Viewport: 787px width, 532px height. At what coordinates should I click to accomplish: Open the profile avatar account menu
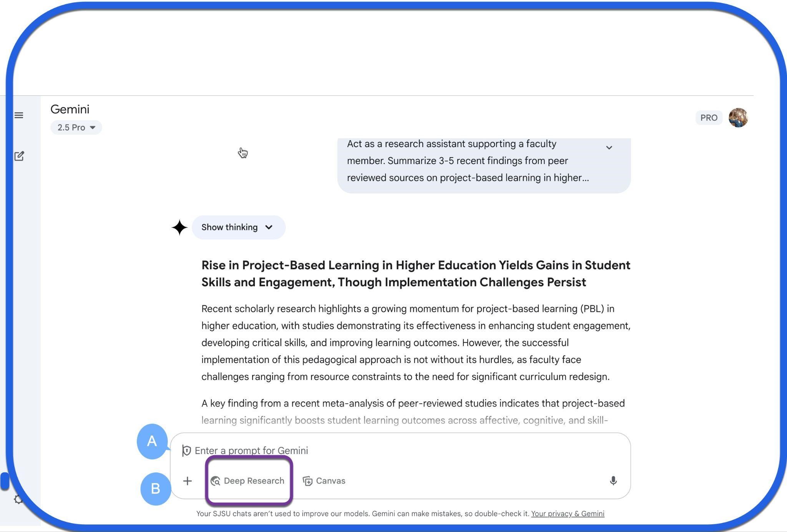point(738,118)
